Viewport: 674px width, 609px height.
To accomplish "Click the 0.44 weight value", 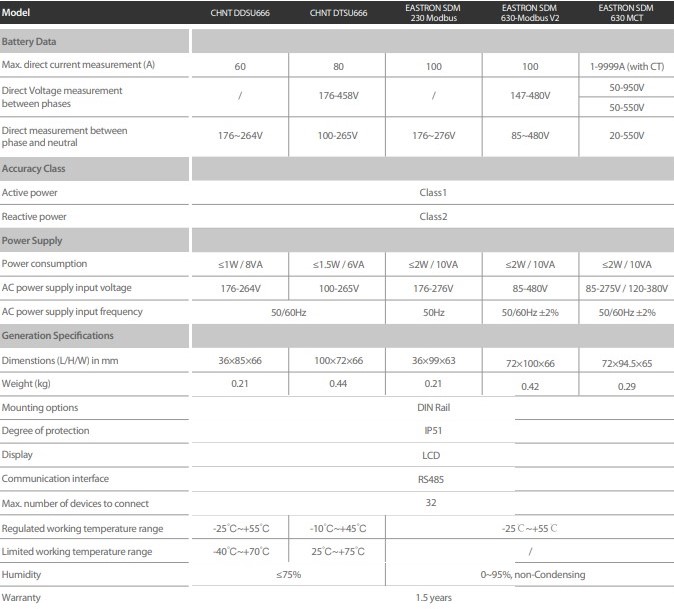I will click(338, 384).
